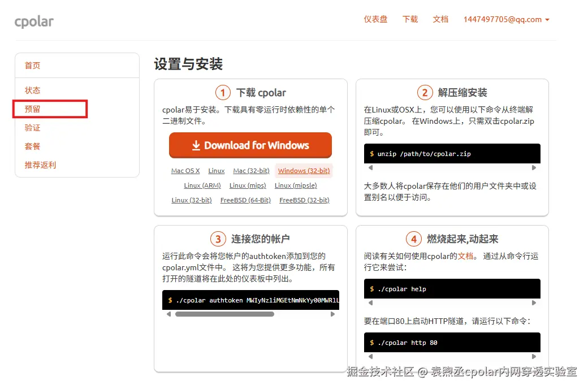Click the 设置与安装 page heading
The image size is (588, 389).
[x=188, y=64]
